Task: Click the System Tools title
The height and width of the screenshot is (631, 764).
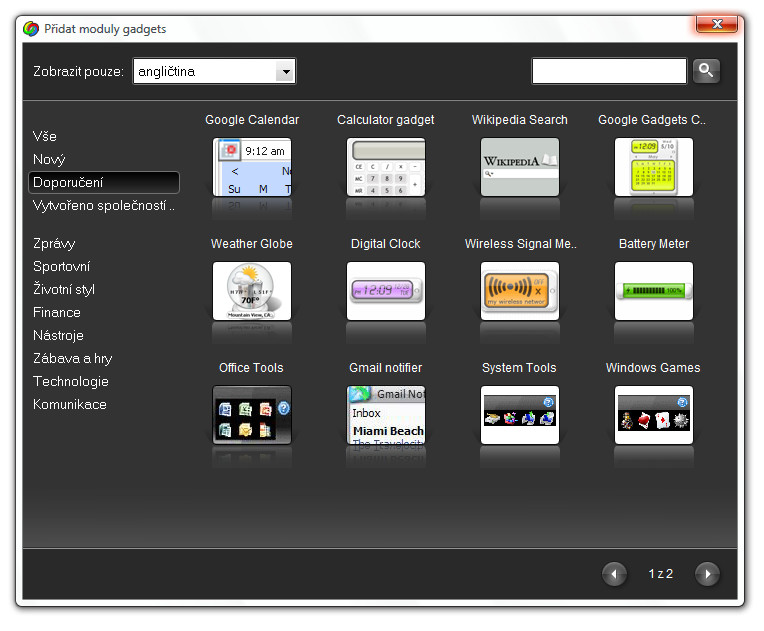Action: [519, 368]
